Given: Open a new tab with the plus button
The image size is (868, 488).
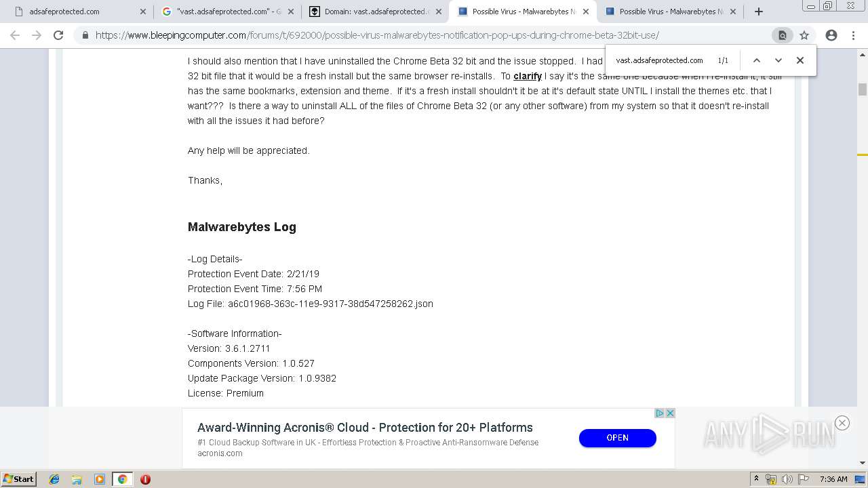Looking at the screenshot, I should [x=759, y=12].
